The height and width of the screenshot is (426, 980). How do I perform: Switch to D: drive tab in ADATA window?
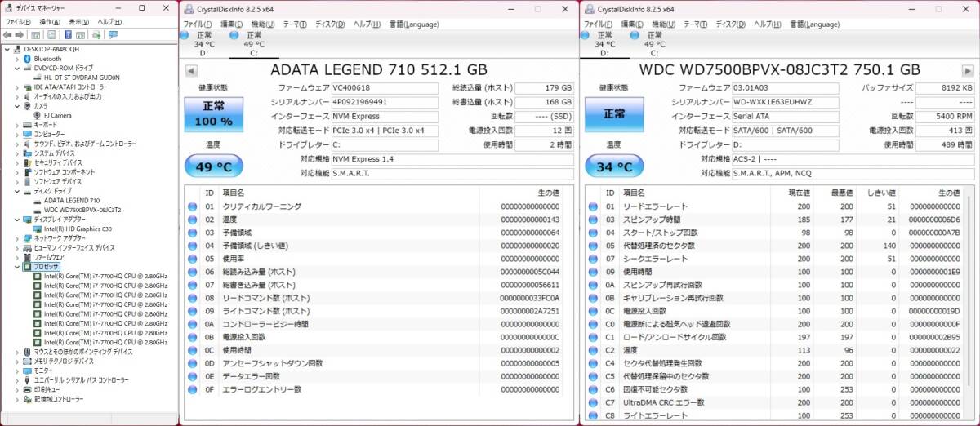[x=204, y=44]
